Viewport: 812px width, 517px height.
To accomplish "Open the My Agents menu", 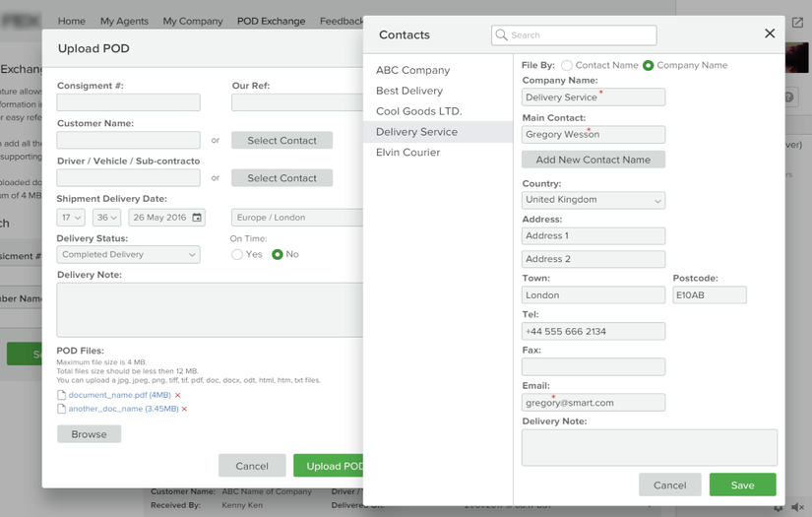I will (x=124, y=22).
